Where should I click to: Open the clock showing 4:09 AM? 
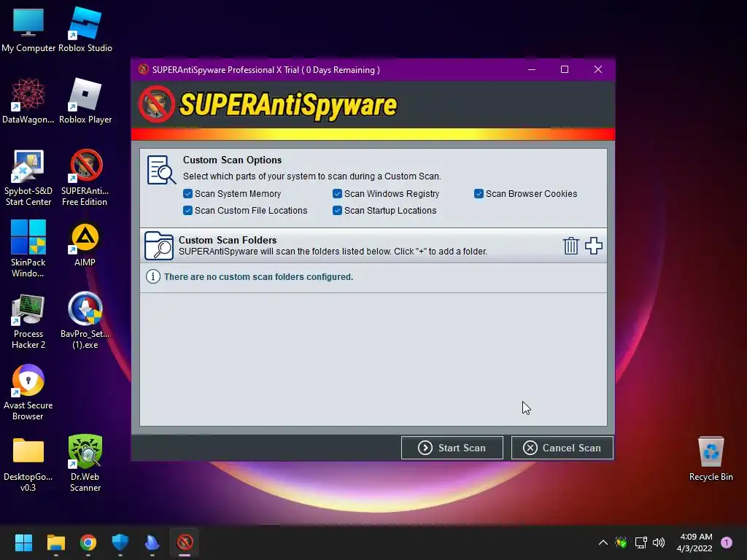(695, 542)
